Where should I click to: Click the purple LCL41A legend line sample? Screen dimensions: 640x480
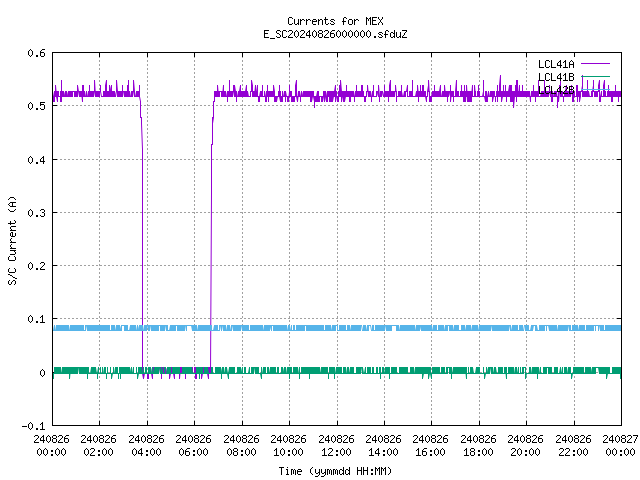pos(595,64)
